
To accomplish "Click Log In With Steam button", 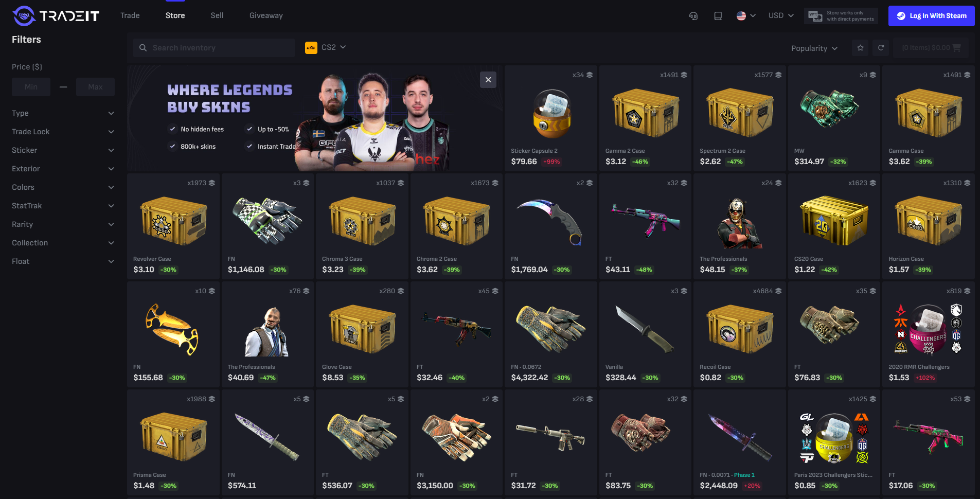I will point(932,16).
